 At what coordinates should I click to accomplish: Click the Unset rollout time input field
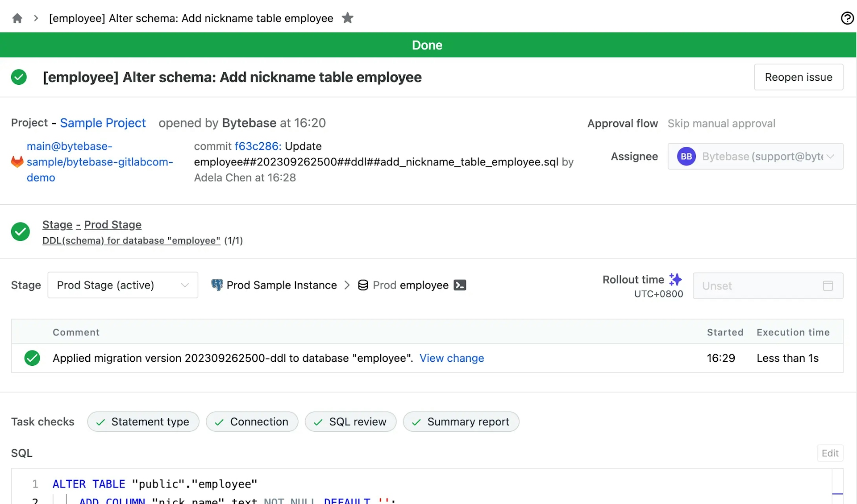pos(768,285)
